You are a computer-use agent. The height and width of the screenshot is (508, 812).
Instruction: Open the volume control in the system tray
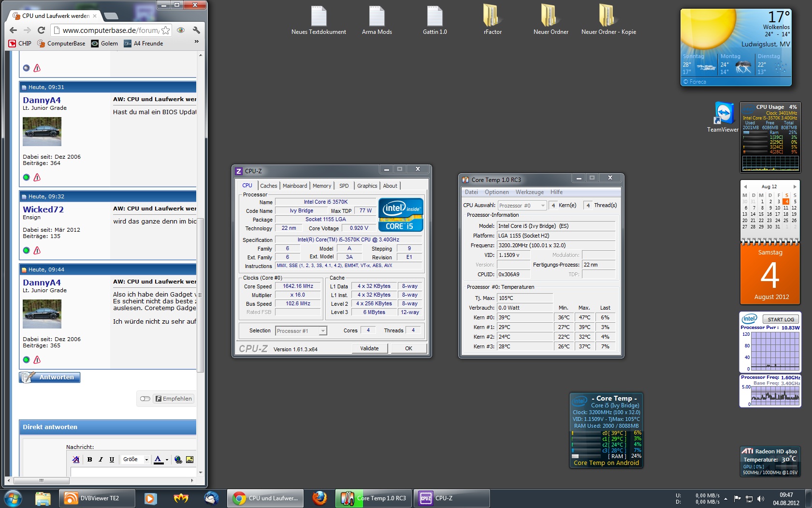(x=761, y=499)
